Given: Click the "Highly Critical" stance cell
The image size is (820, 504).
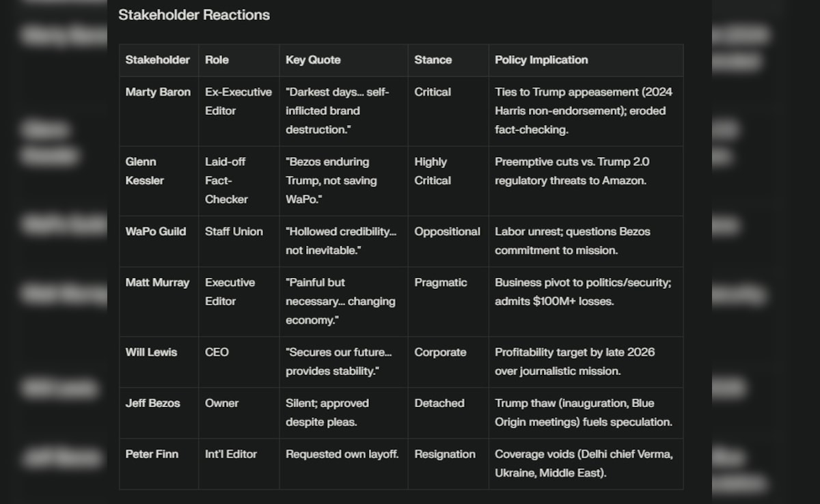Looking at the screenshot, I should pyautogui.click(x=433, y=171).
